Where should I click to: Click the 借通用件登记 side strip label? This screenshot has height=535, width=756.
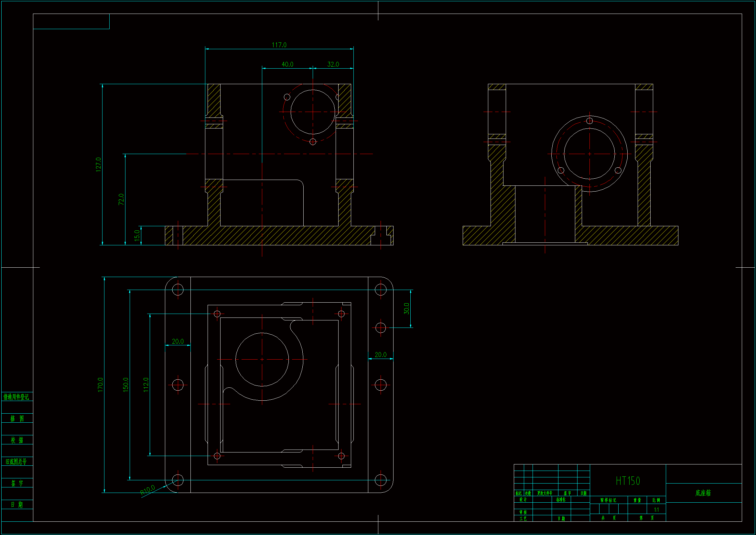[16, 397]
